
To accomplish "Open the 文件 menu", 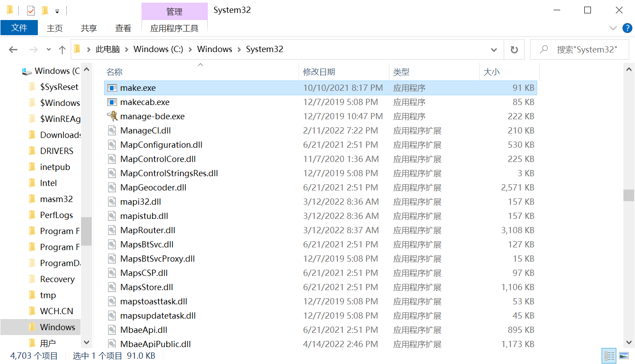I will pos(19,28).
